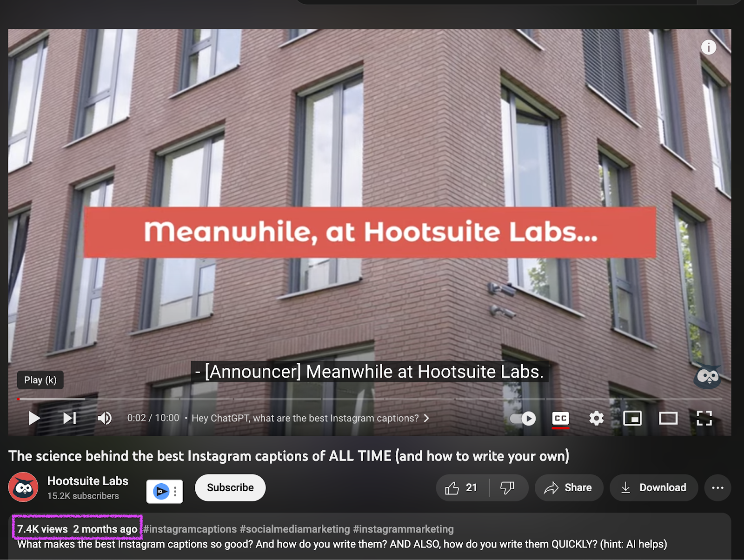Switch to miniplayer mode

[x=632, y=418]
